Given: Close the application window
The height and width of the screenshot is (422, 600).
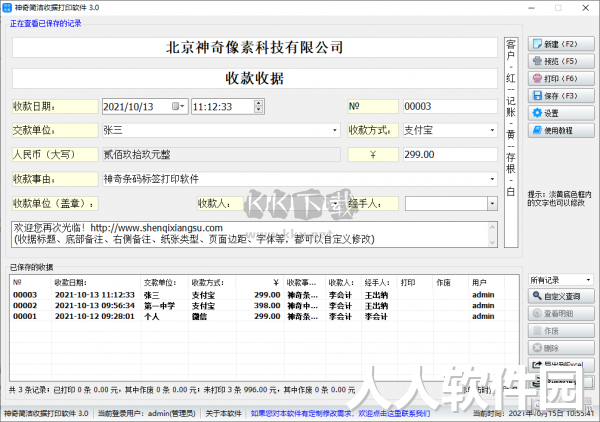Looking at the screenshot, I should [585, 8].
